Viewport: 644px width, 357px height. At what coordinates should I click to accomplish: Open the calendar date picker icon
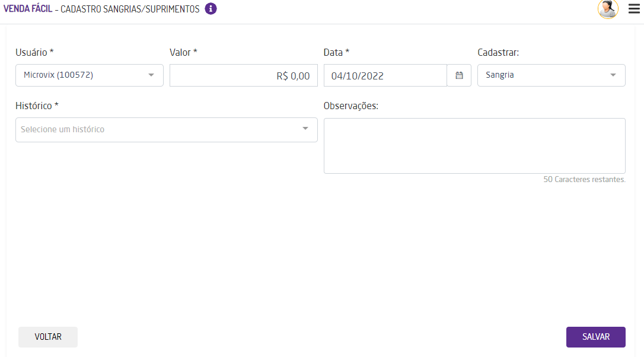[459, 75]
